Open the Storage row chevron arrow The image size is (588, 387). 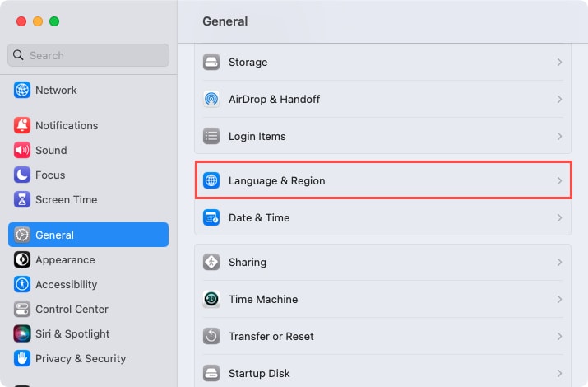[559, 63]
